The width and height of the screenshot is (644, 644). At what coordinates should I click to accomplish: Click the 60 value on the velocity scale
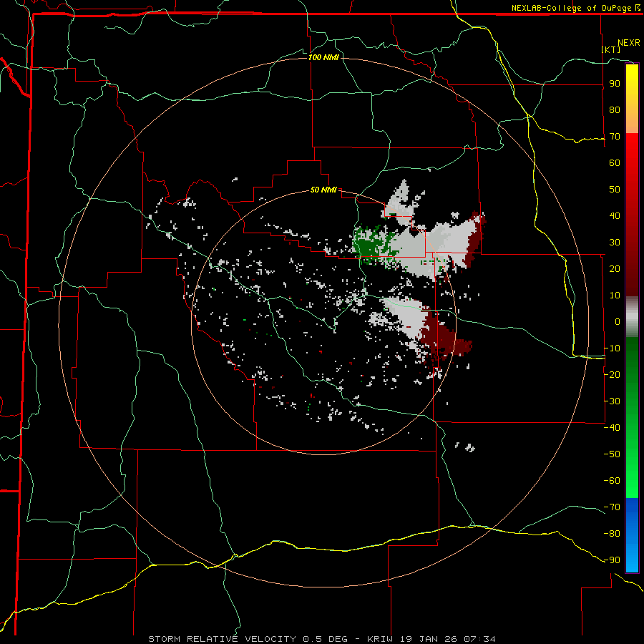(x=615, y=163)
